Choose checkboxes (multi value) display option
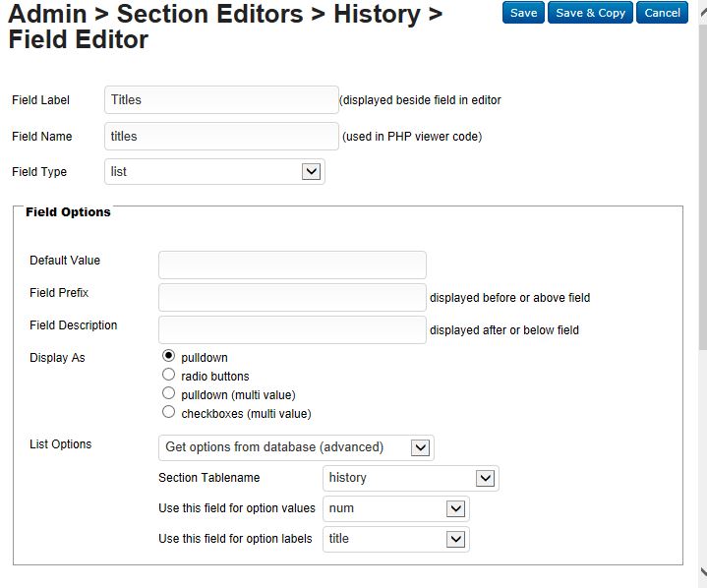707x588 pixels. 168,412
